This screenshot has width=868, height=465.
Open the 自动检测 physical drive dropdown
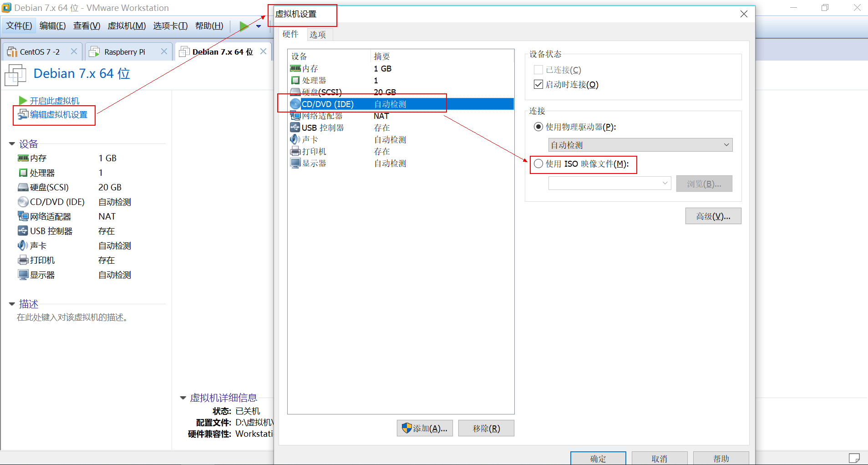pyautogui.click(x=640, y=145)
